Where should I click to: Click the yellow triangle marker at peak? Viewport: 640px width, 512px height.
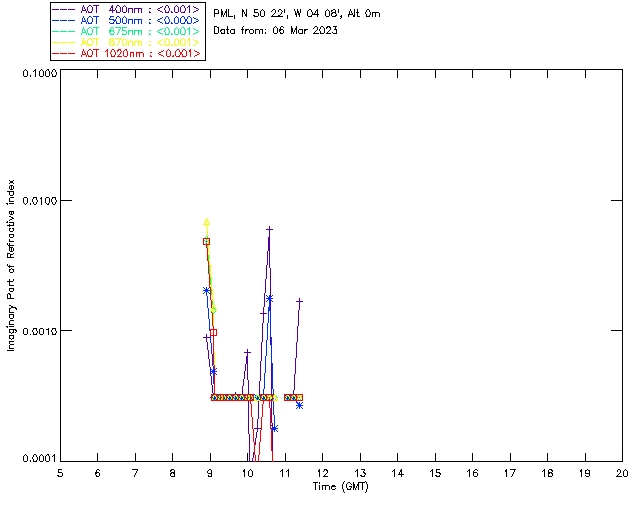pyautogui.click(x=207, y=222)
